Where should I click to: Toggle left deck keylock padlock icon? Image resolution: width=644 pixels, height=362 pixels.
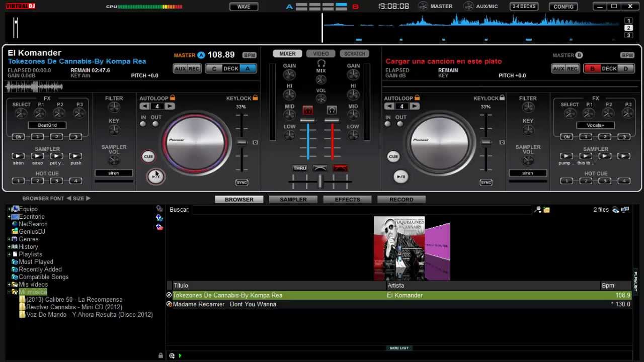point(255,98)
